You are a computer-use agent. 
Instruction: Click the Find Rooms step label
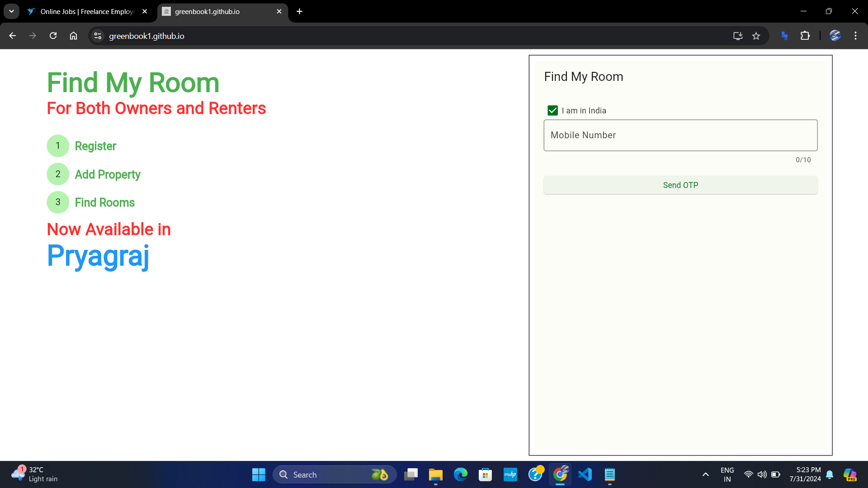tap(104, 202)
